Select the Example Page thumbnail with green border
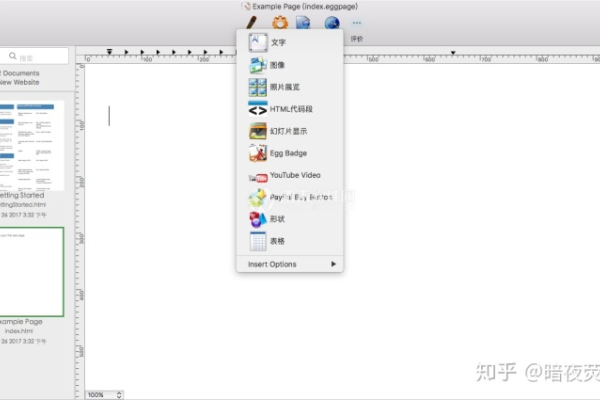 pos(31,272)
